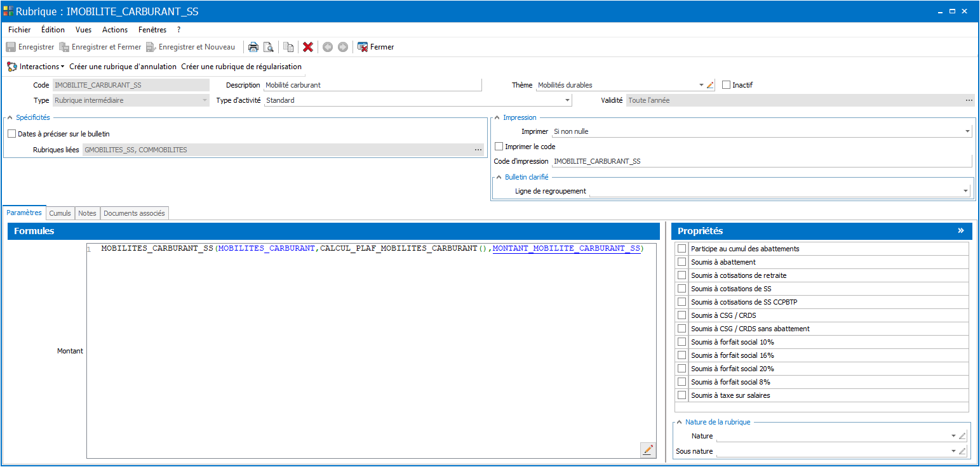Check Dates à préciser sur le bulletin

click(11, 134)
